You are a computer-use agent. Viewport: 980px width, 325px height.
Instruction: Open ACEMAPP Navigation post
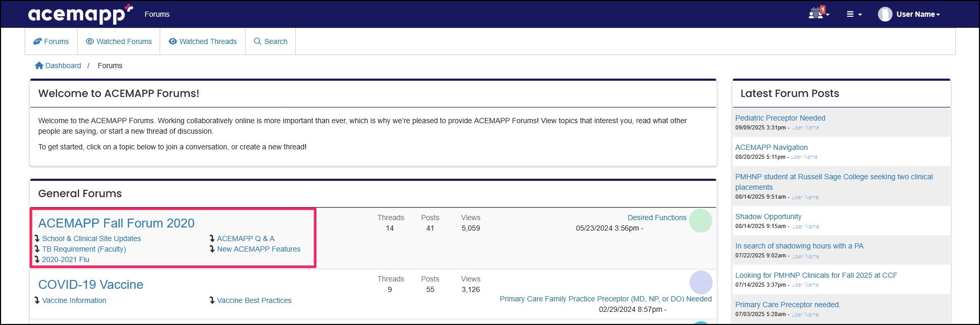pyautogui.click(x=772, y=147)
